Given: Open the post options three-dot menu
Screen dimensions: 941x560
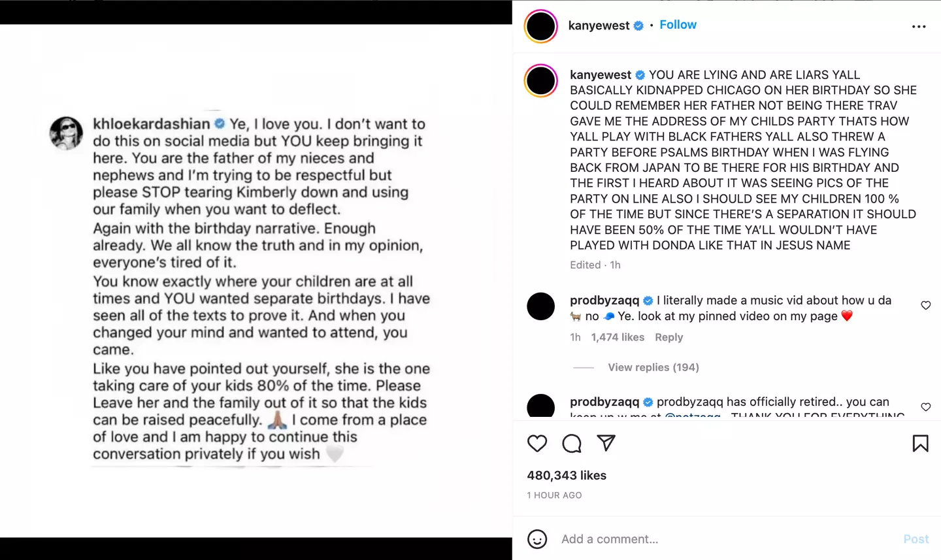Looking at the screenshot, I should [x=919, y=25].
